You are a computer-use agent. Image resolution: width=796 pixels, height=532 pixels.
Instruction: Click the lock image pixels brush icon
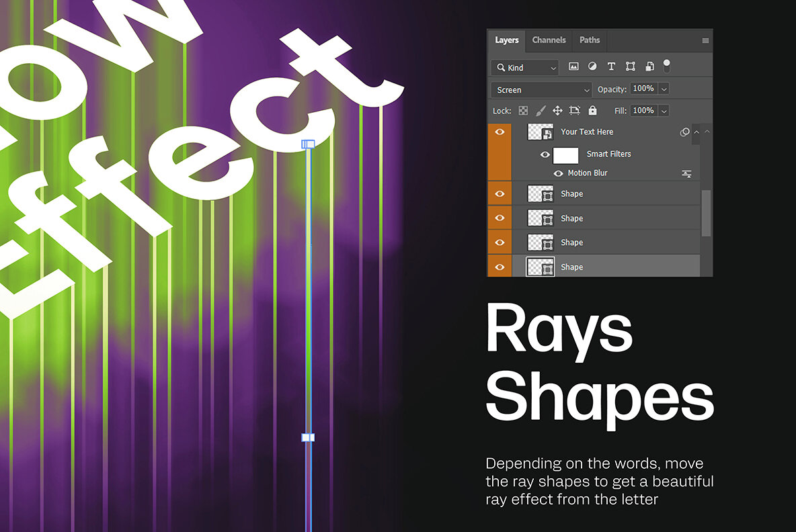(x=541, y=110)
